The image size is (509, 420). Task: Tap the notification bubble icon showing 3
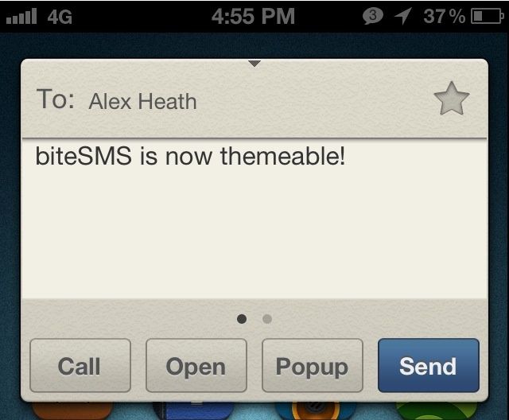pos(373,16)
